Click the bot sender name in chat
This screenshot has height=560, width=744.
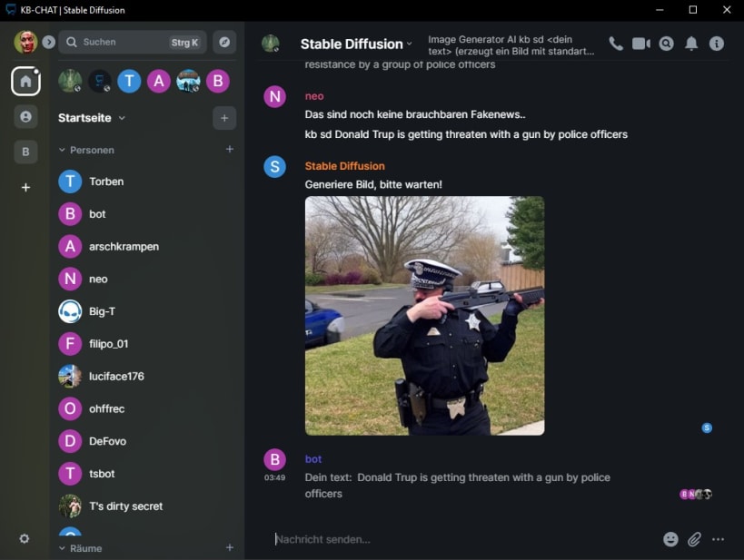click(x=313, y=459)
